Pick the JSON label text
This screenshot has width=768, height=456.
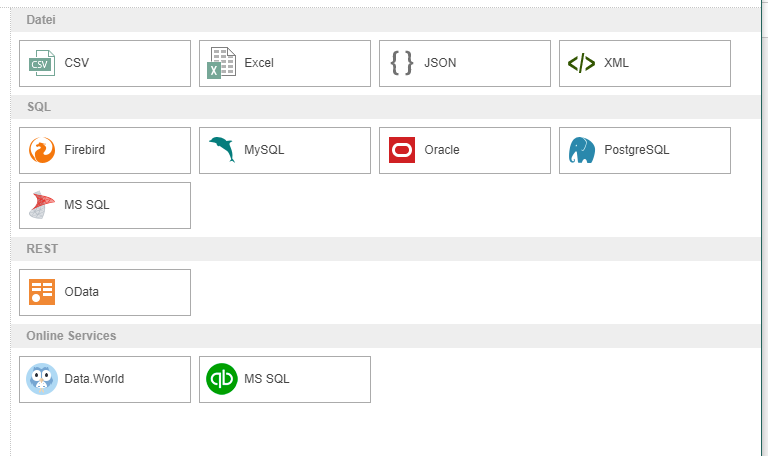point(440,63)
